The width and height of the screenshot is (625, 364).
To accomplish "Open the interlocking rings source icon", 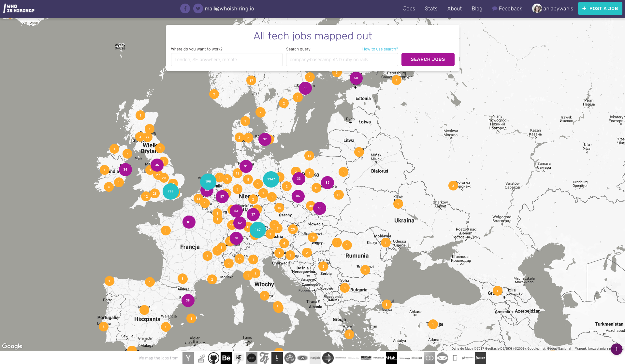I will click(429, 358).
